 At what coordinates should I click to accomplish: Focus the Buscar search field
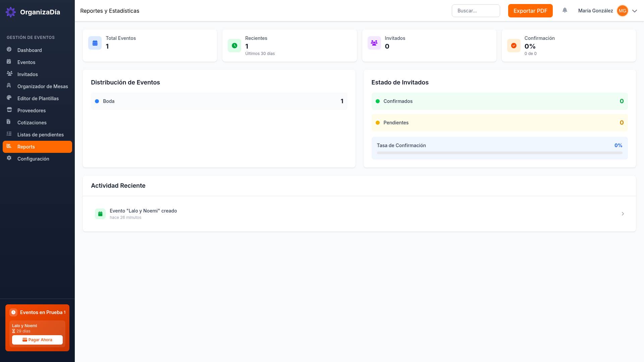click(x=476, y=11)
